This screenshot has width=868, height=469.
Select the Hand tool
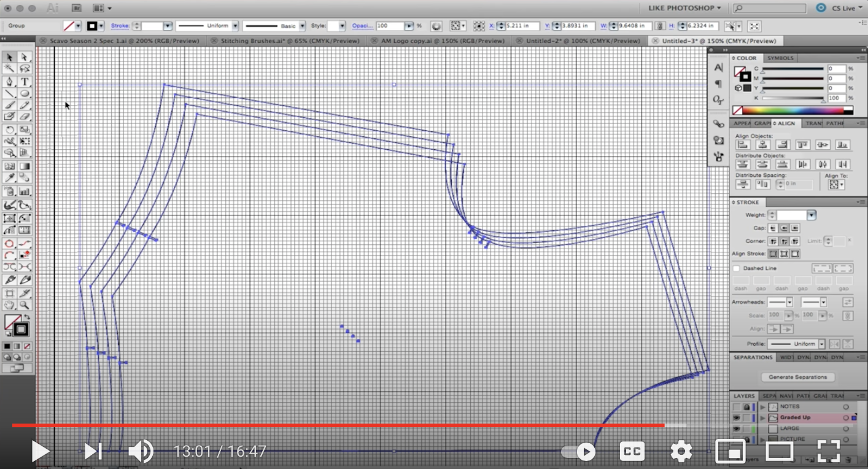coord(9,304)
